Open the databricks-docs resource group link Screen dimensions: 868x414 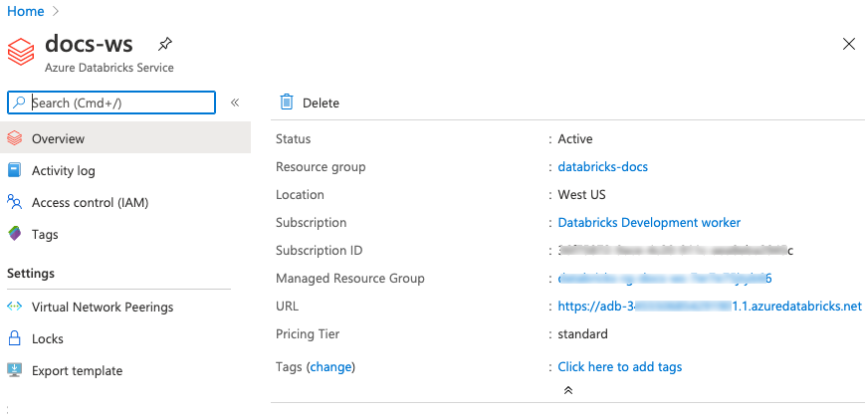tap(602, 166)
